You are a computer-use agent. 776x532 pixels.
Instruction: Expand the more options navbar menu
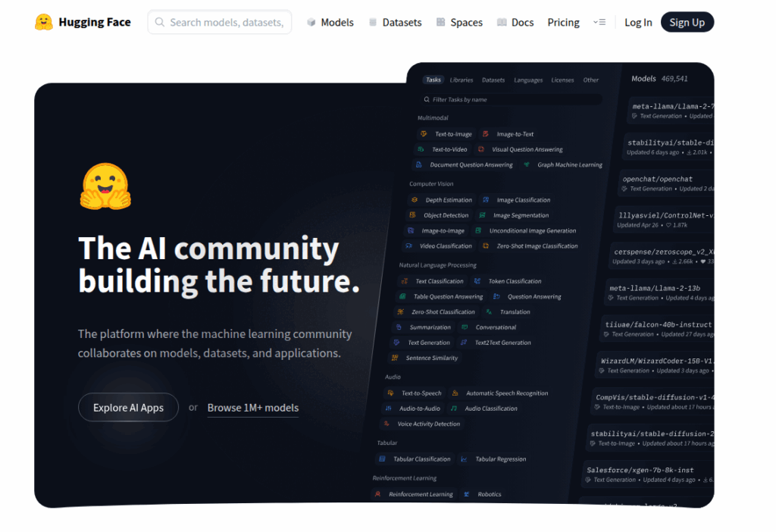(x=599, y=23)
